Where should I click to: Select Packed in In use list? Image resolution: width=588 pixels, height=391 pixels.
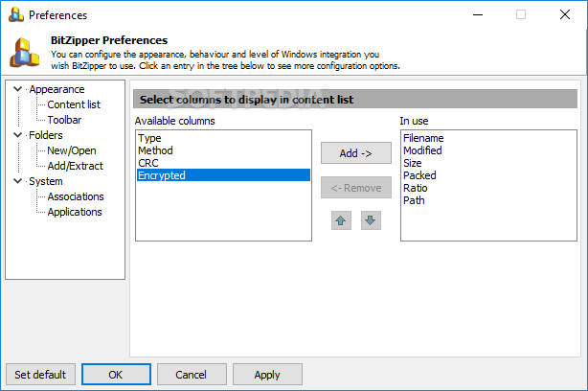pyautogui.click(x=488, y=175)
